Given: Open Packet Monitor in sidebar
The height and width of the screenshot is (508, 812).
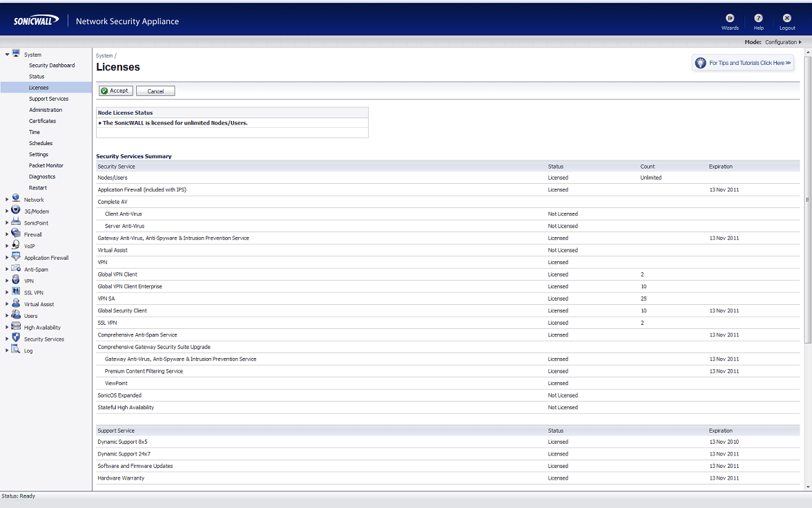Looking at the screenshot, I should pos(46,166).
